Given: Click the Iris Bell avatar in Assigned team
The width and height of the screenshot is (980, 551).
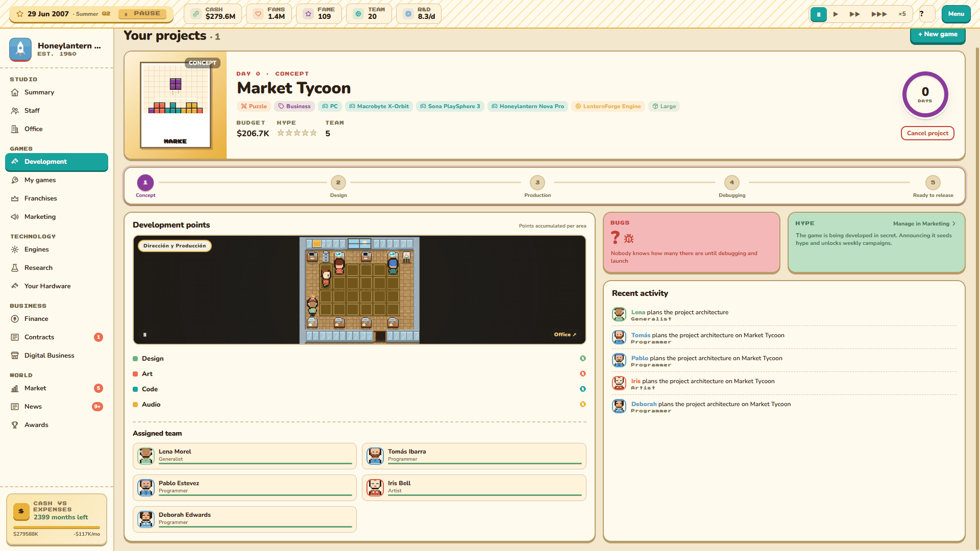Looking at the screenshot, I should point(375,487).
